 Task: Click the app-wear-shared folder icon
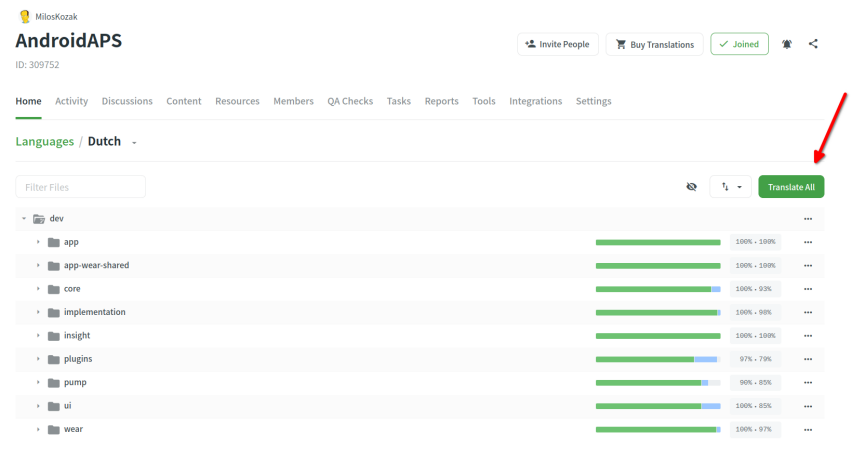[53, 266]
